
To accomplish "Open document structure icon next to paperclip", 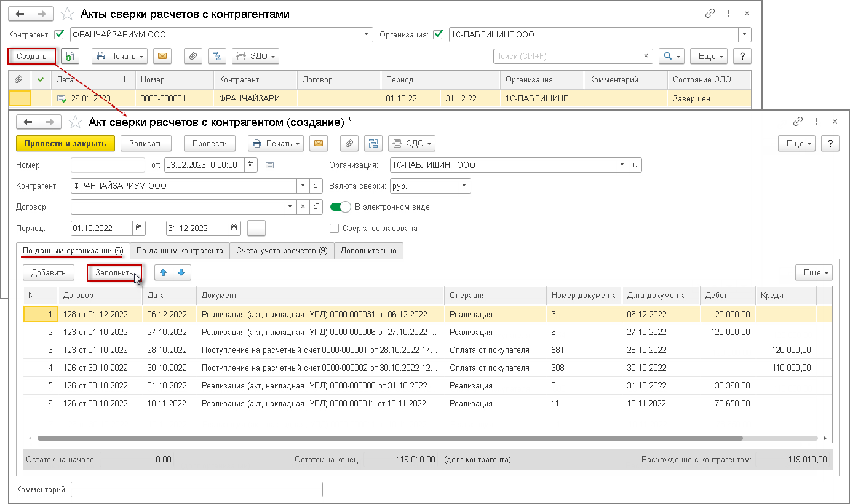I will click(x=373, y=143).
